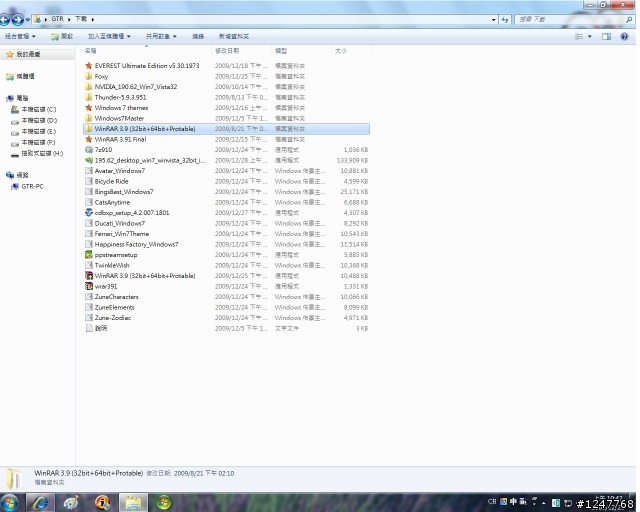The image size is (640, 512).
Task: Select the WinRAR 3.91 Final star icon
Action: point(89,139)
